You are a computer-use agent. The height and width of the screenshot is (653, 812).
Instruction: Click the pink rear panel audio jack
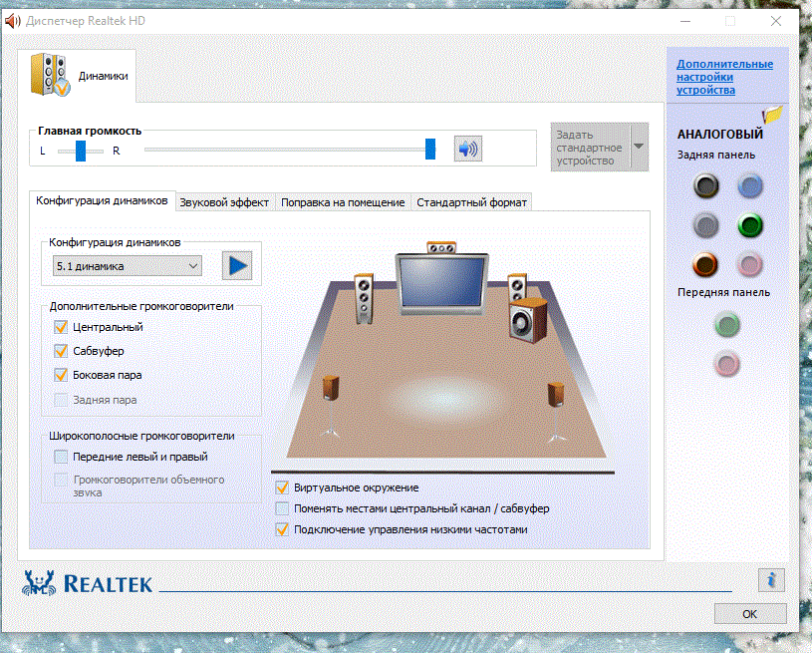[750, 264]
